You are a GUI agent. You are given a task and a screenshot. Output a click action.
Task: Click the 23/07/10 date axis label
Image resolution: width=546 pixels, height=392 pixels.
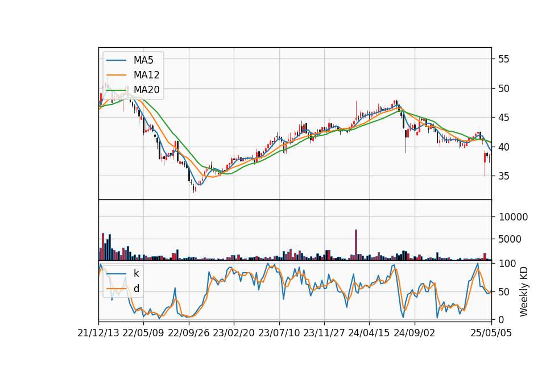tap(279, 333)
